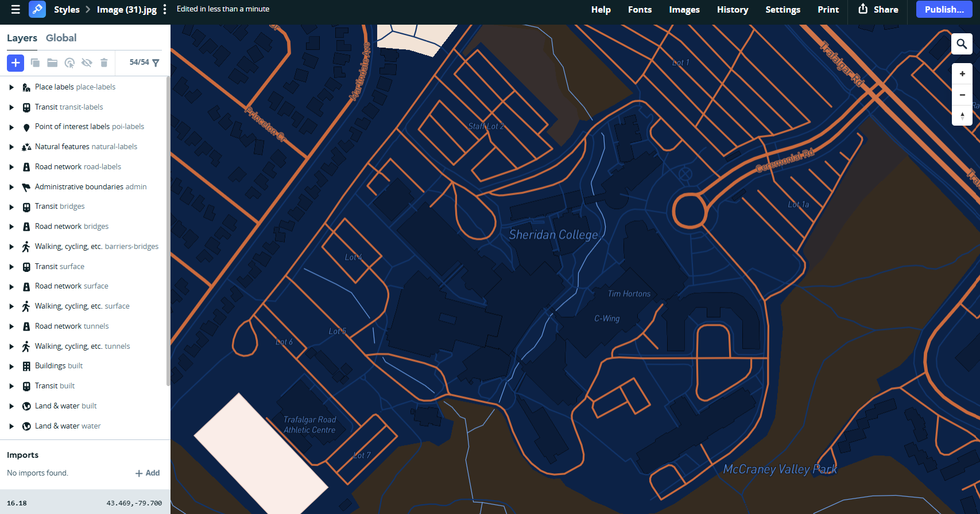
Task: Switch to the Global tab
Action: point(61,38)
